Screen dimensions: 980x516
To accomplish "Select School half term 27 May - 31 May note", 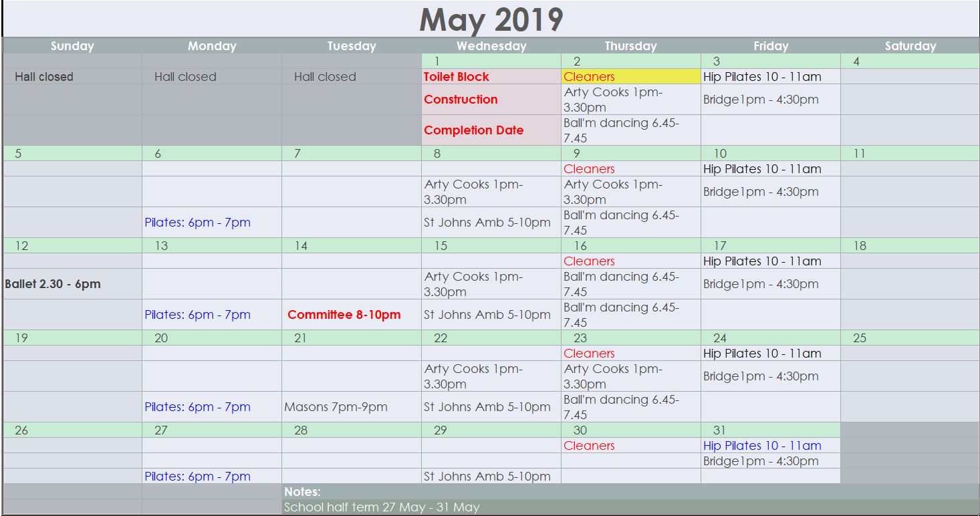I will coord(382,507).
